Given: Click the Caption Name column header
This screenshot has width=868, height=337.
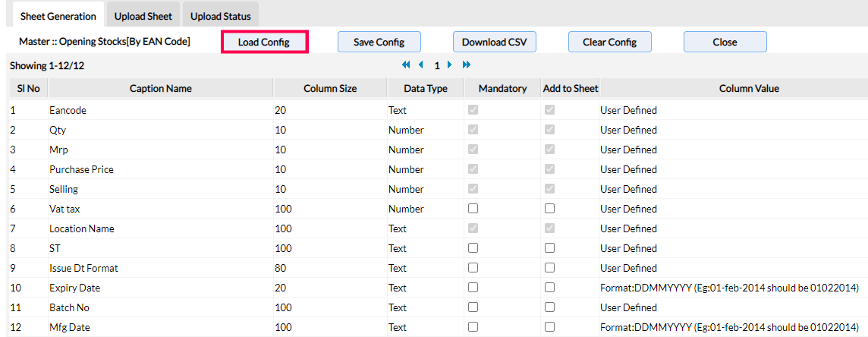Looking at the screenshot, I should (160, 89).
